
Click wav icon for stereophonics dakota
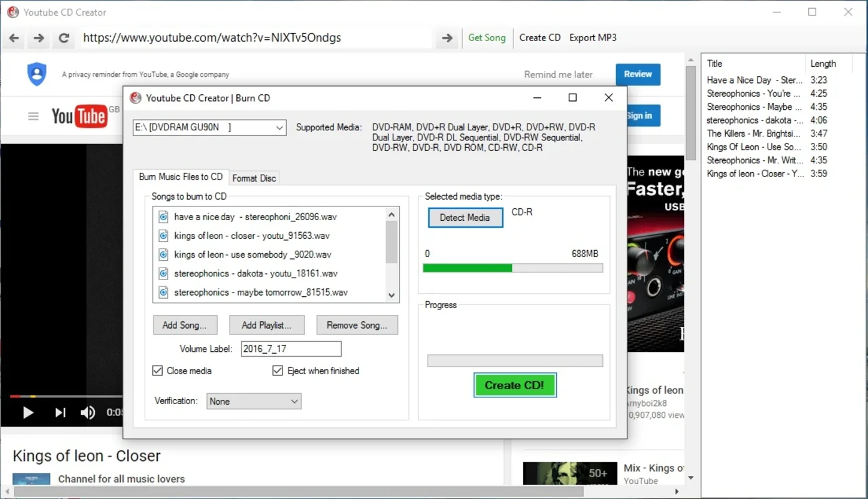[163, 273]
